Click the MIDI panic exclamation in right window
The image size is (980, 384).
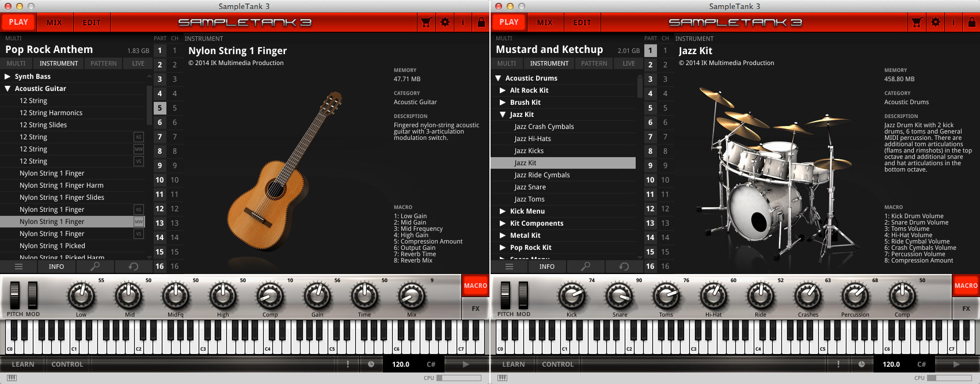838,364
